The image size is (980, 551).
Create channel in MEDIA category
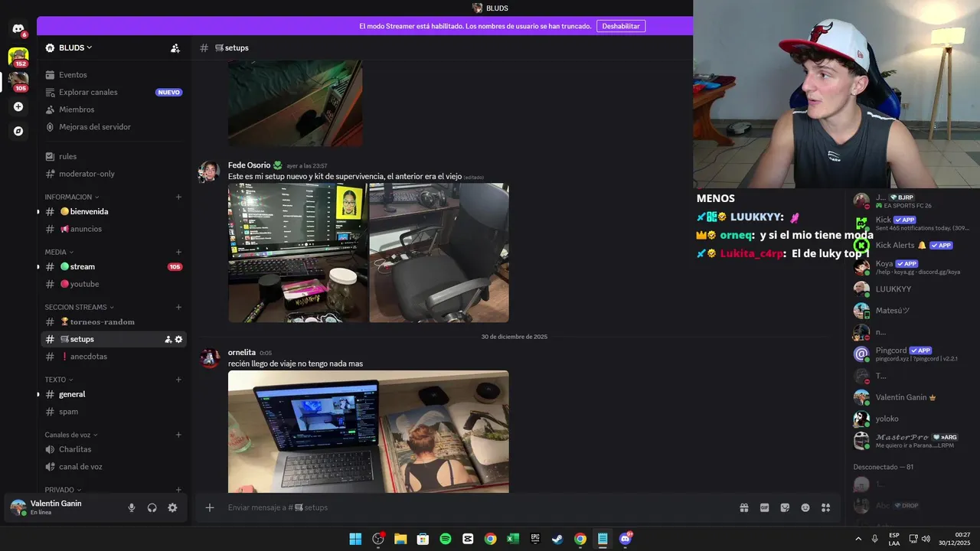coord(178,252)
